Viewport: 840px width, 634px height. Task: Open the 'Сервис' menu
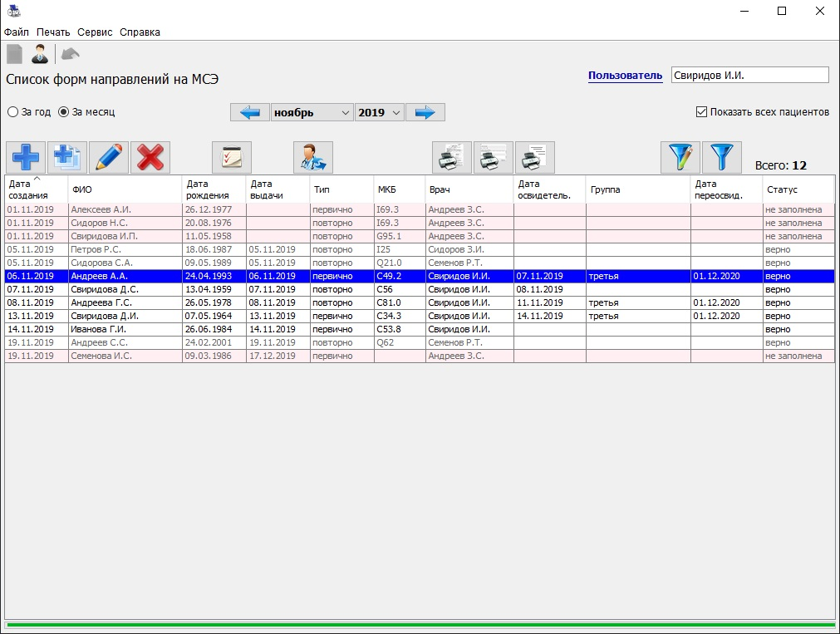[x=95, y=32]
